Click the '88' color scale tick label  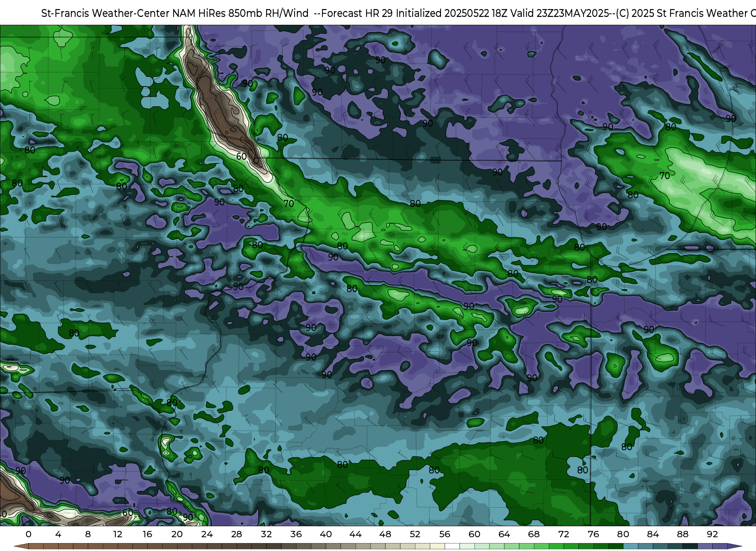(682, 534)
